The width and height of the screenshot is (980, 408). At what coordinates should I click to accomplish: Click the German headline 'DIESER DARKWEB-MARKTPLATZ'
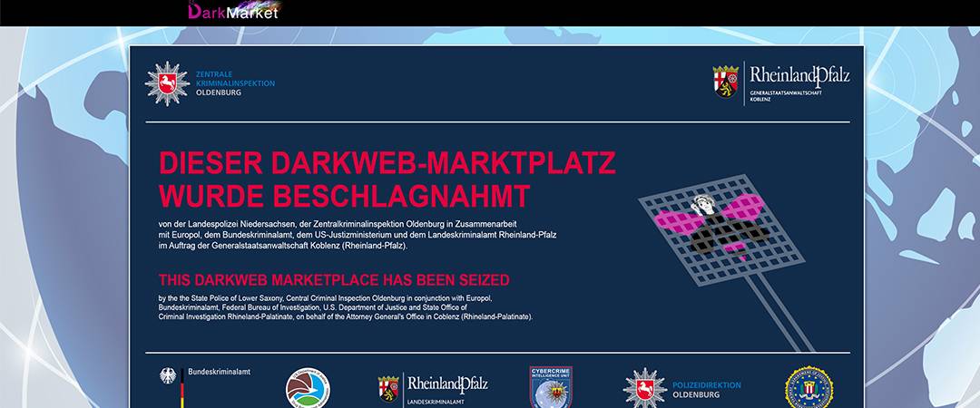click(x=387, y=163)
